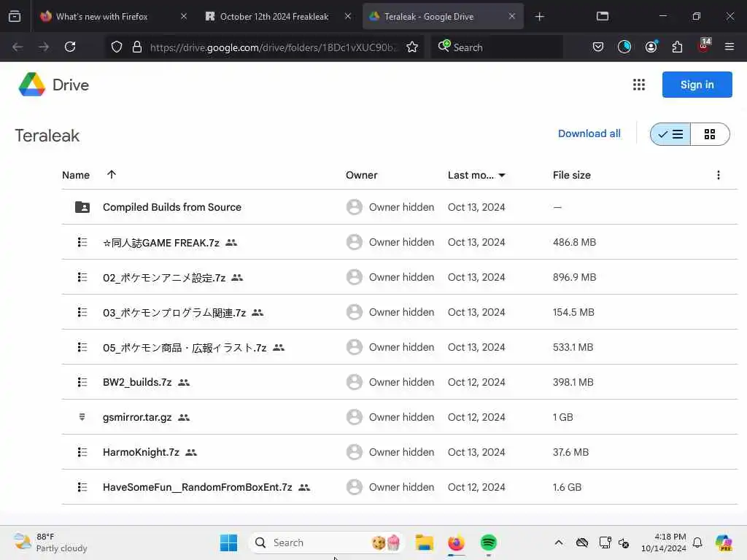Click the Owner column header

pyautogui.click(x=362, y=175)
